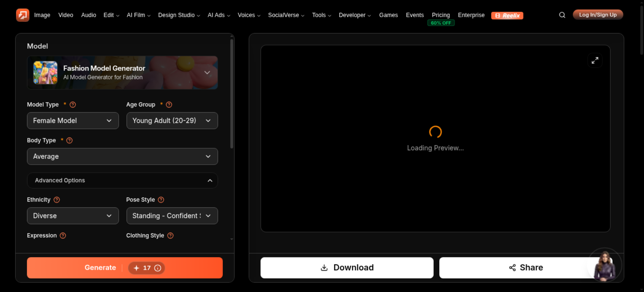Click Age Group help question icon
Viewport: 644px width, 292px height.
[169, 105]
